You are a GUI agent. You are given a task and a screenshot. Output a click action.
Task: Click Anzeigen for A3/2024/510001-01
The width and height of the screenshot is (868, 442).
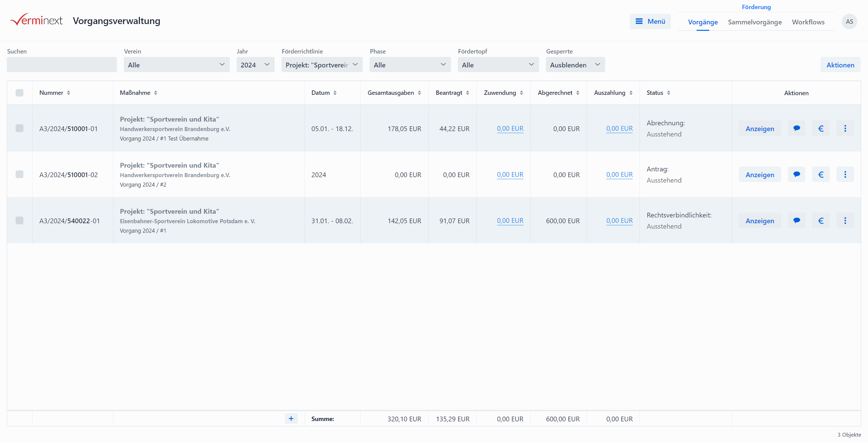click(760, 129)
